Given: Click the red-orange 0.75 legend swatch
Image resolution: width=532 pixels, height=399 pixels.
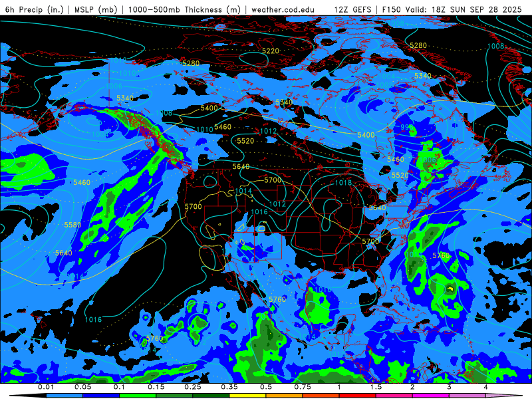Looking at the screenshot, I should pyautogui.click(x=321, y=396).
